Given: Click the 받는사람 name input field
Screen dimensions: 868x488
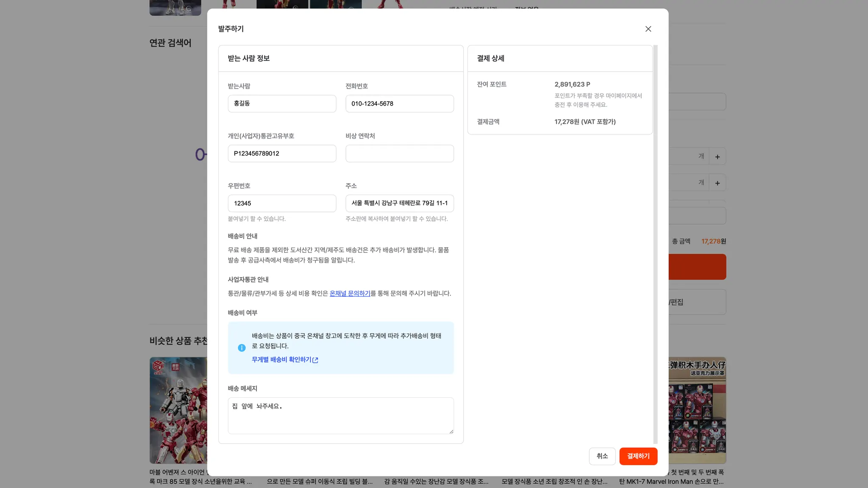Looking at the screenshot, I should 282,103.
